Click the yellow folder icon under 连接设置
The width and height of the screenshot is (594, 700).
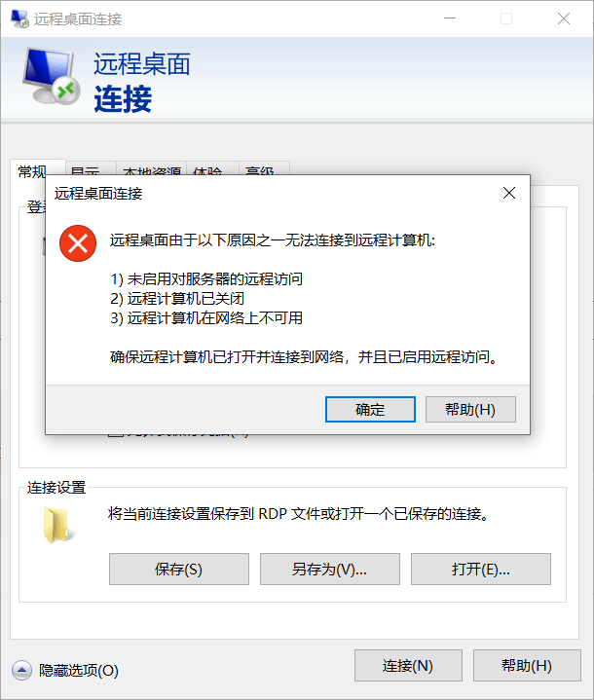(58, 525)
